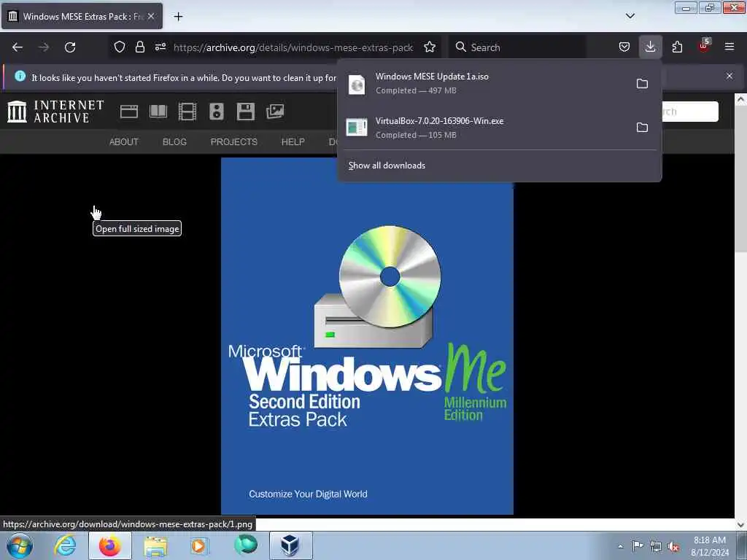
Task: Open the tracking protection shield icon
Action: click(120, 47)
